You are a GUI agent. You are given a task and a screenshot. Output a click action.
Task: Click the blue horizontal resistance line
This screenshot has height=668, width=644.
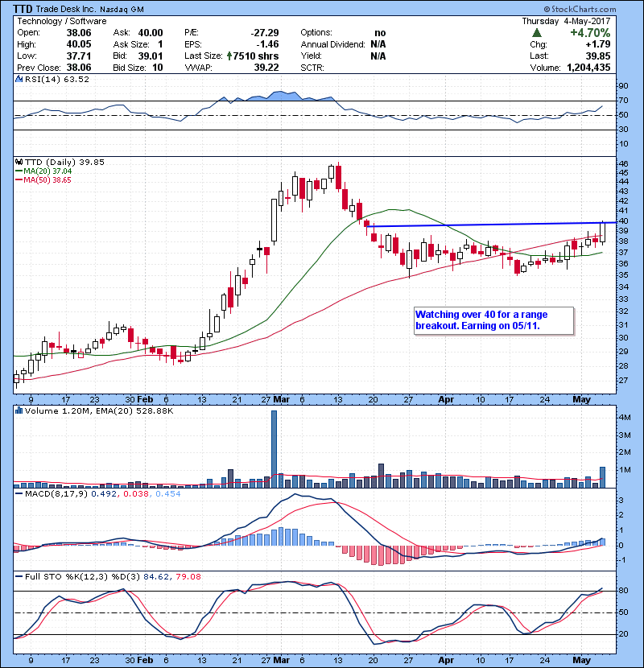(x=491, y=224)
